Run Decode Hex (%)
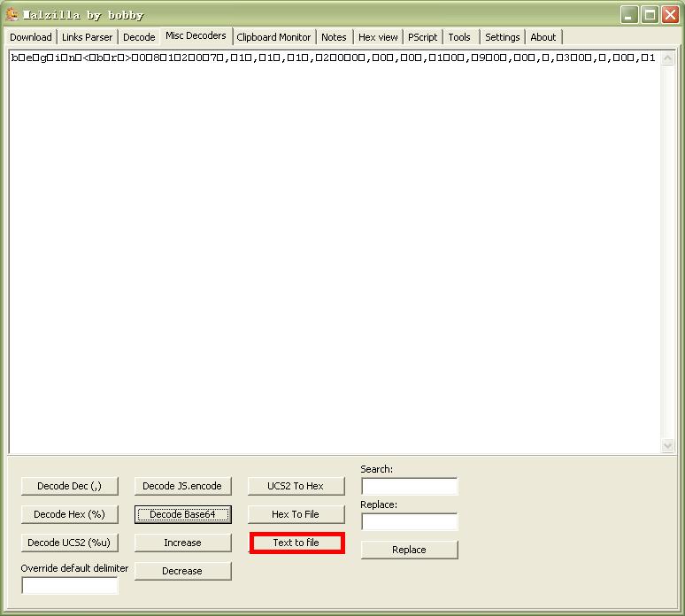Screen dimensions: 685x616 click(x=69, y=514)
